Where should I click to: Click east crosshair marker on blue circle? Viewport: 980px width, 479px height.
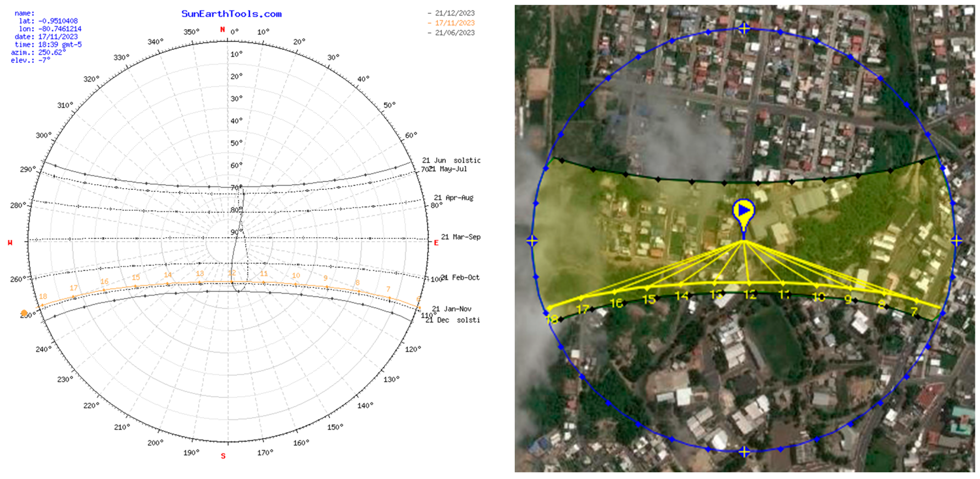coord(956,240)
